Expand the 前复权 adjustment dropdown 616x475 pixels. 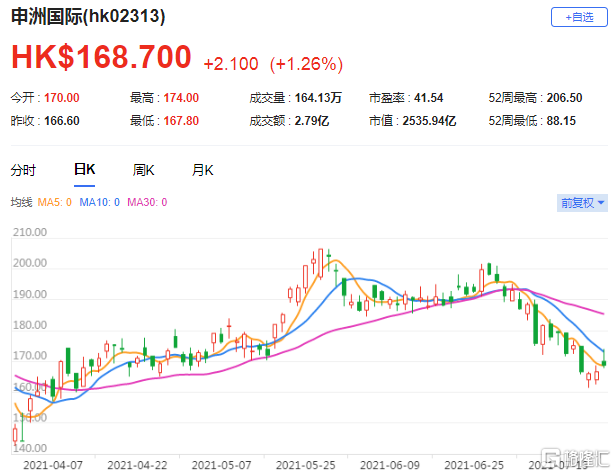click(582, 203)
